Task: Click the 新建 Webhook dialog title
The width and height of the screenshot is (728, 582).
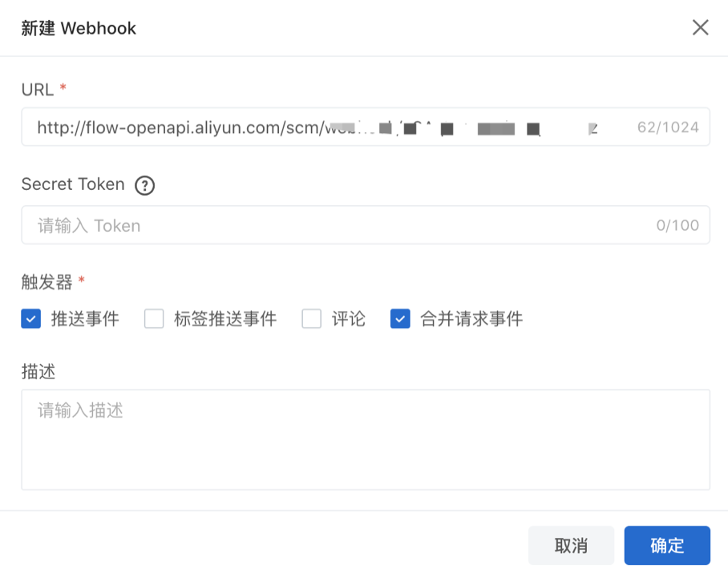Action: 78,27
